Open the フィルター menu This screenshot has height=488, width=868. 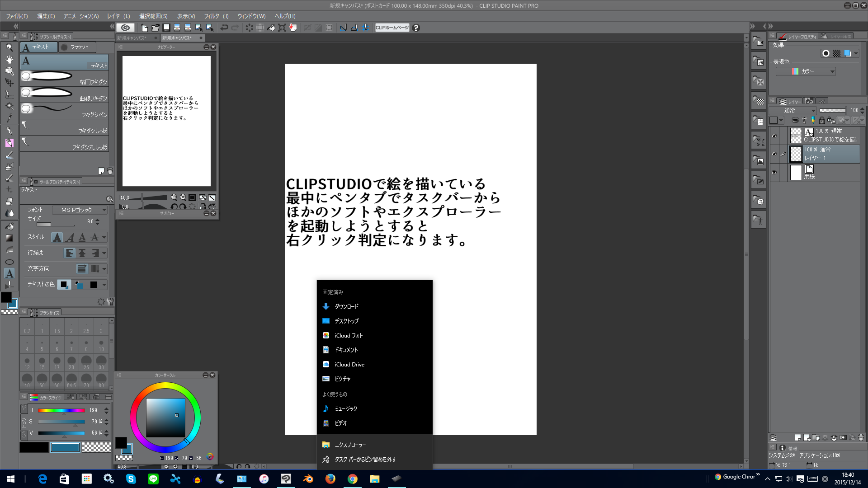(x=216, y=16)
